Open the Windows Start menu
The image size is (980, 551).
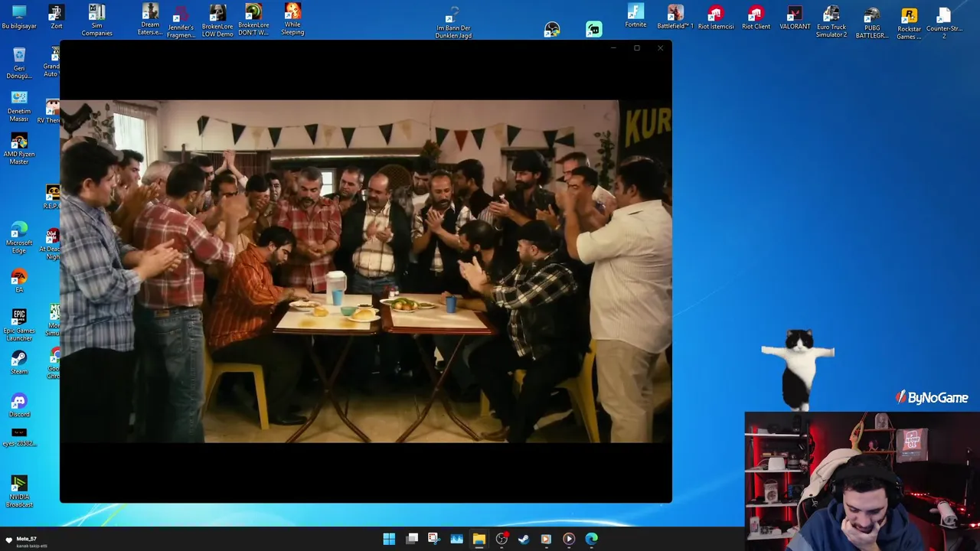click(389, 539)
